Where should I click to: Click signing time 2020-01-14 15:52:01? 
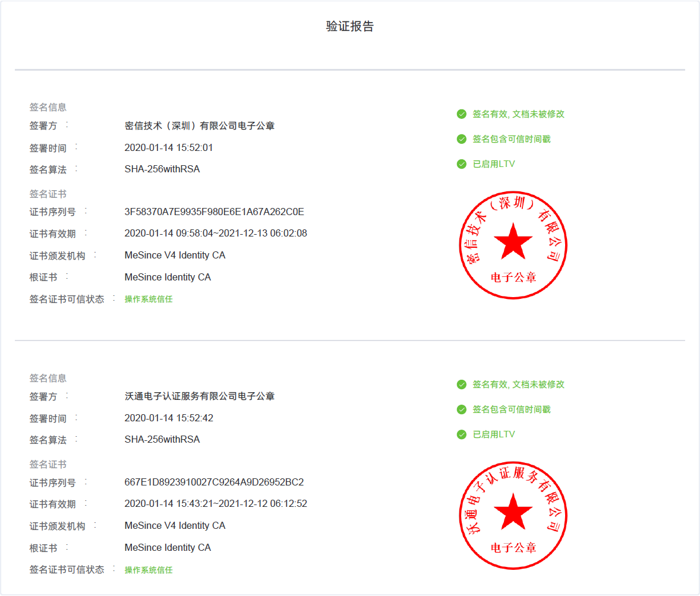point(169,148)
